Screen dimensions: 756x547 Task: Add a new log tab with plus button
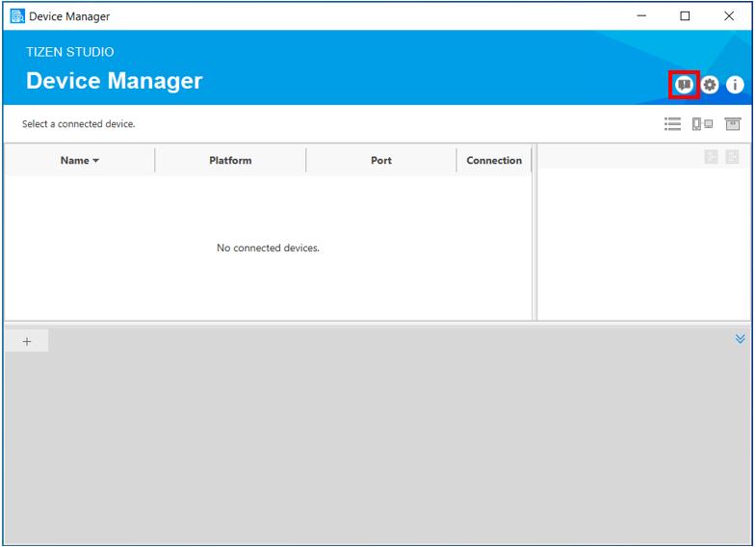(27, 341)
